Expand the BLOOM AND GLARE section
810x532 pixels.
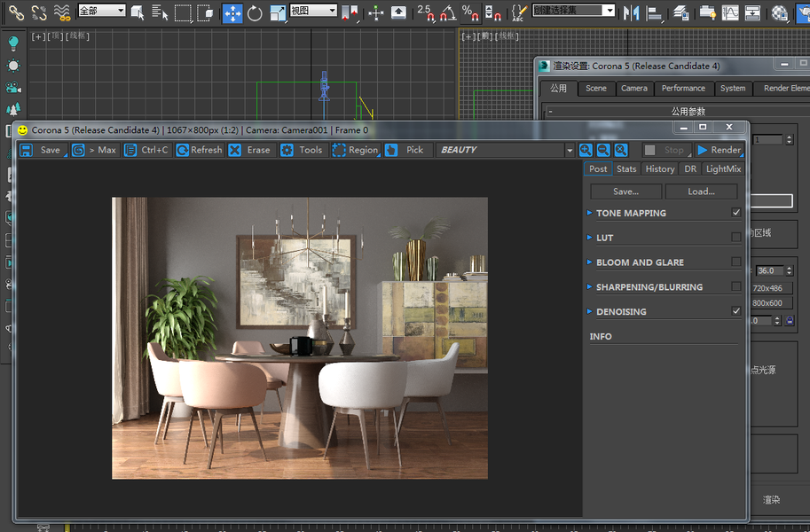coord(589,262)
